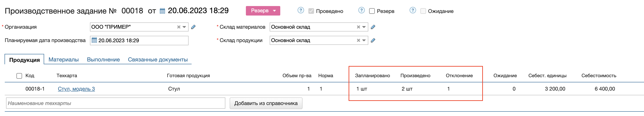Open the calendar icon next to document date
The width and height of the screenshot is (644, 116).
tap(162, 11)
